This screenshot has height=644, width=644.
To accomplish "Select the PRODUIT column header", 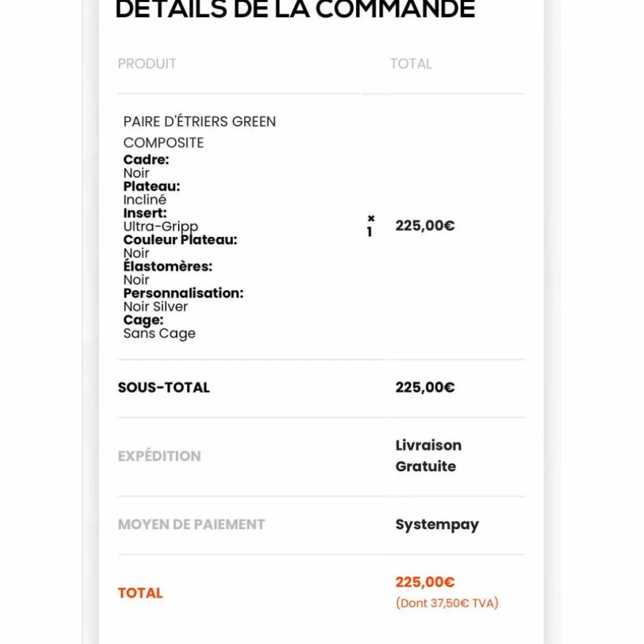I will [147, 63].
